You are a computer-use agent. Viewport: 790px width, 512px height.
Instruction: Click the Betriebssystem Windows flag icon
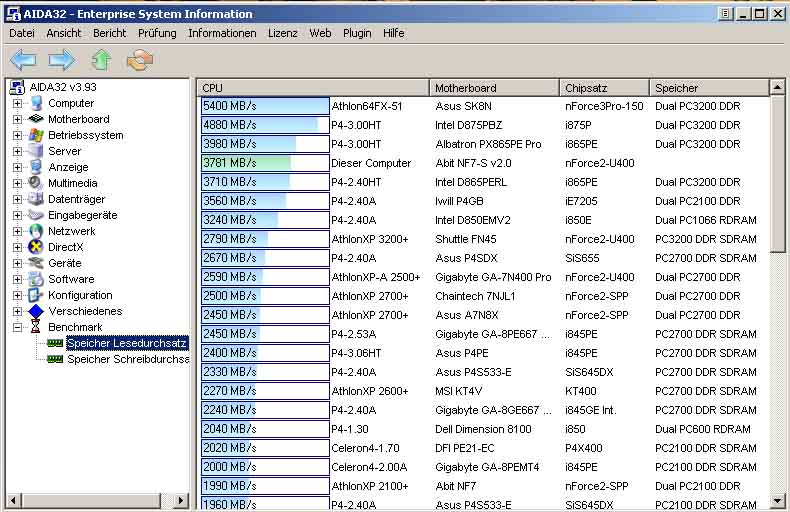36,135
